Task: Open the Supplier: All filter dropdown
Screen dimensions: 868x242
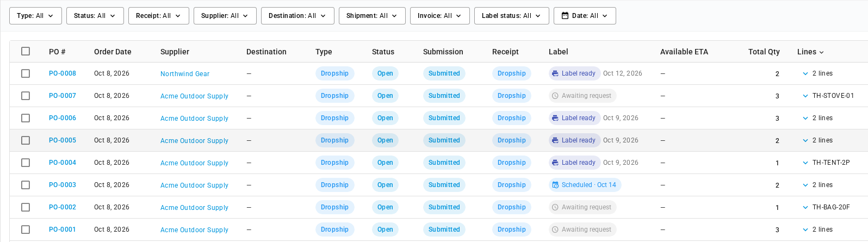Action: (225, 16)
